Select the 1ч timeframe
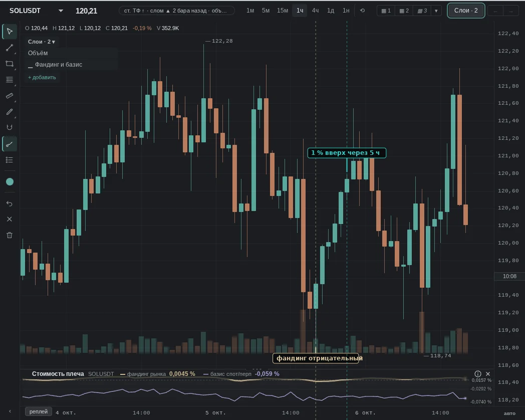 300,11
